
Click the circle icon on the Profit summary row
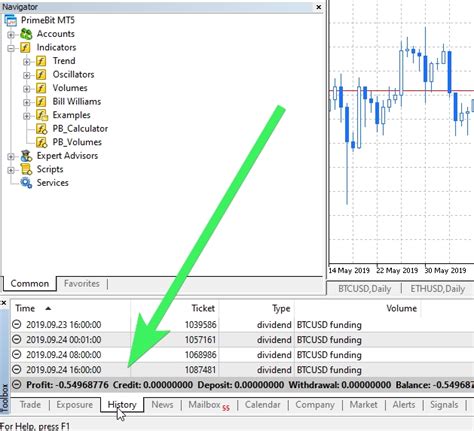click(16, 384)
